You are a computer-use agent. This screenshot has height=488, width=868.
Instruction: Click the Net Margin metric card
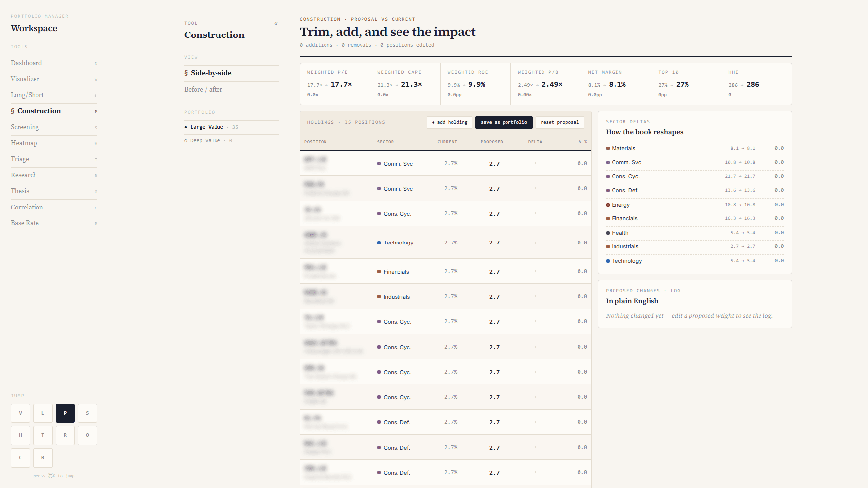(x=616, y=84)
